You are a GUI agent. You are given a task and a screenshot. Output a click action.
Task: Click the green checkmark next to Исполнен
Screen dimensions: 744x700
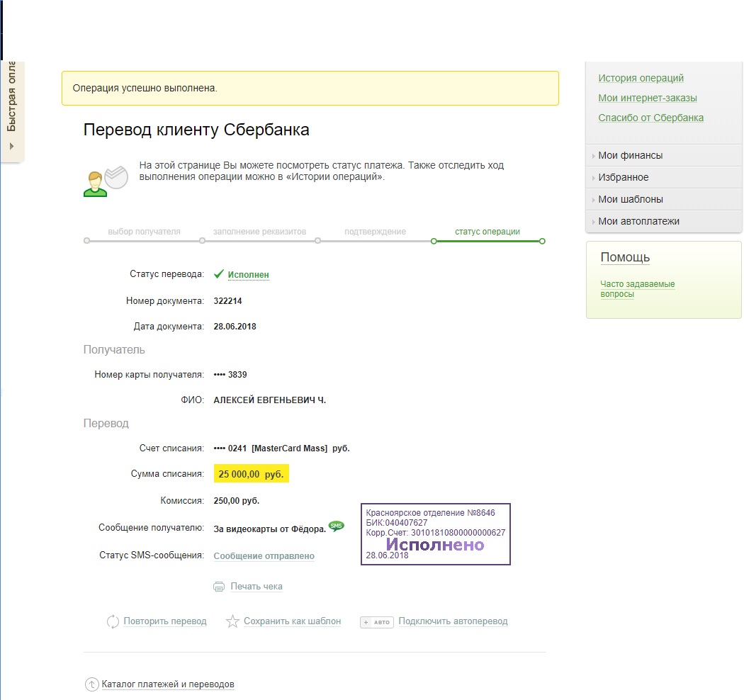(219, 274)
